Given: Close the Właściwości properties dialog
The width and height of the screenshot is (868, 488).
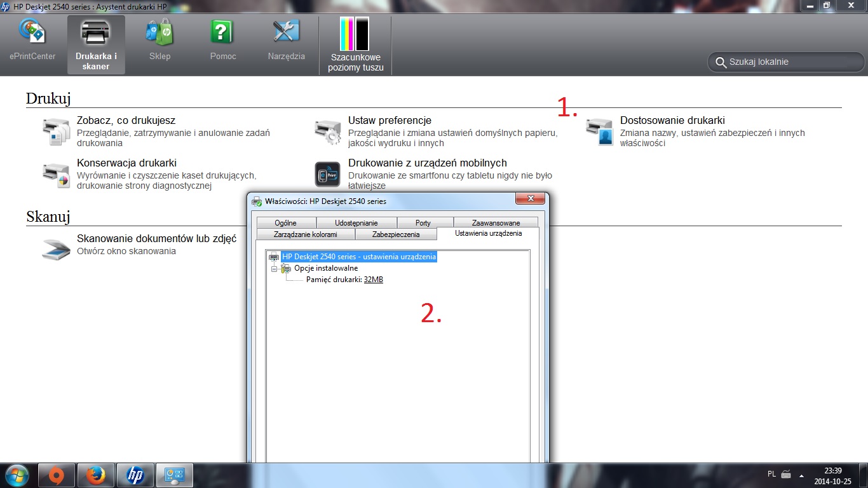Looking at the screenshot, I should point(531,200).
